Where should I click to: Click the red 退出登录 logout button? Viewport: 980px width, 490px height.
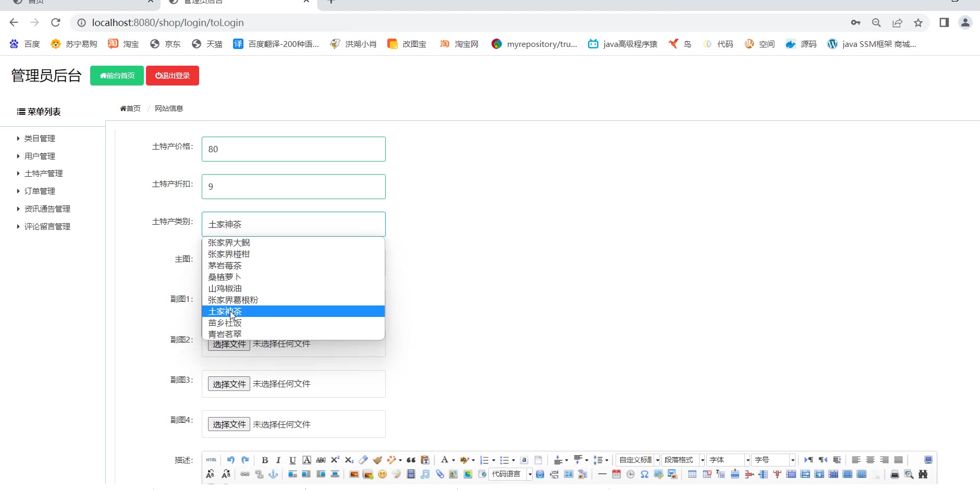coord(173,76)
